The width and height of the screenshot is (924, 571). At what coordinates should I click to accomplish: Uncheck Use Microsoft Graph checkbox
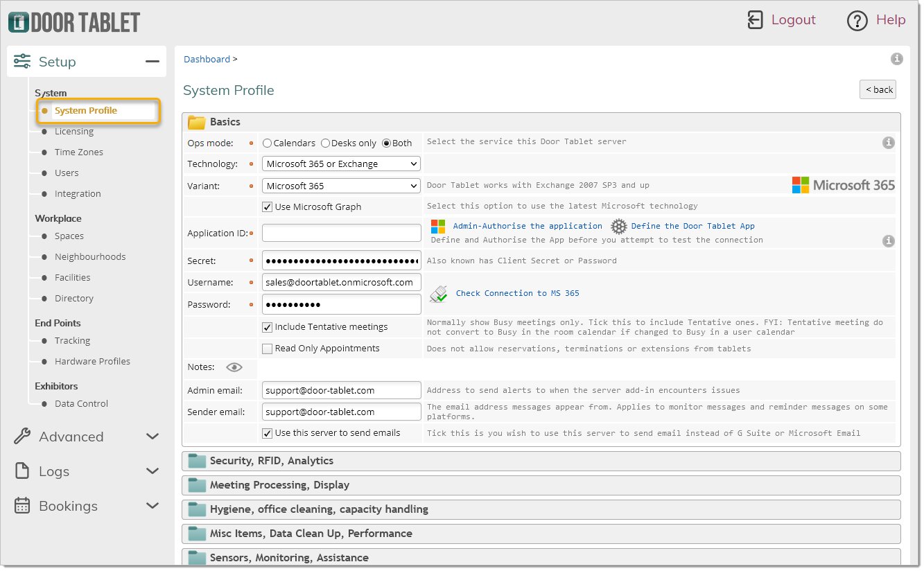pyautogui.click(x=267, y=207)
